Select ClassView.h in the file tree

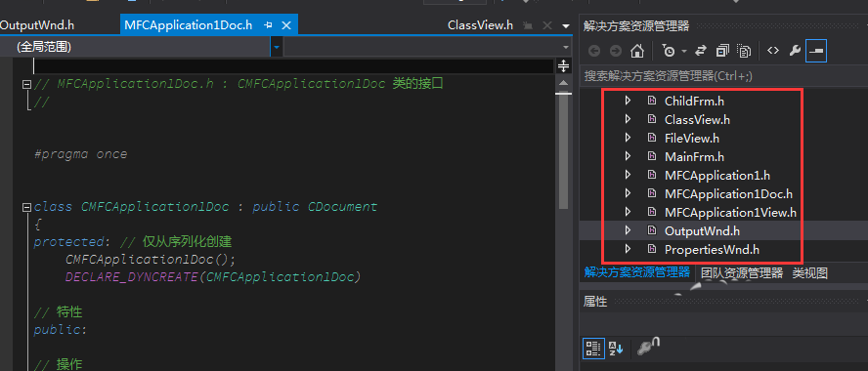pos(697,119)
